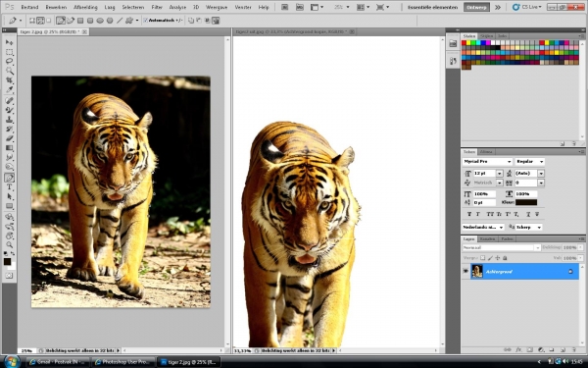Image resolution: width=588 pixels, height=368 pixels.
Task: Activate the tiger 2.jpg document tab
Action: pos(53,32)
